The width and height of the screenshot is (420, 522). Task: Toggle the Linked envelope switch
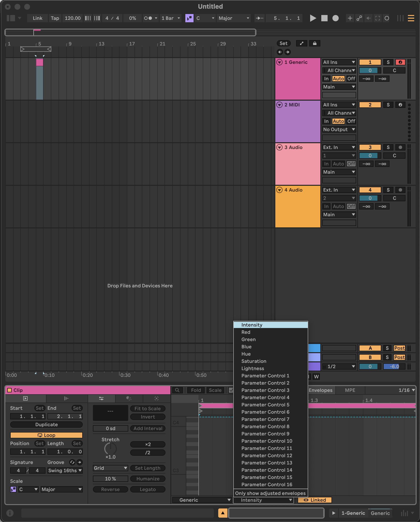[x=315, y=500]
